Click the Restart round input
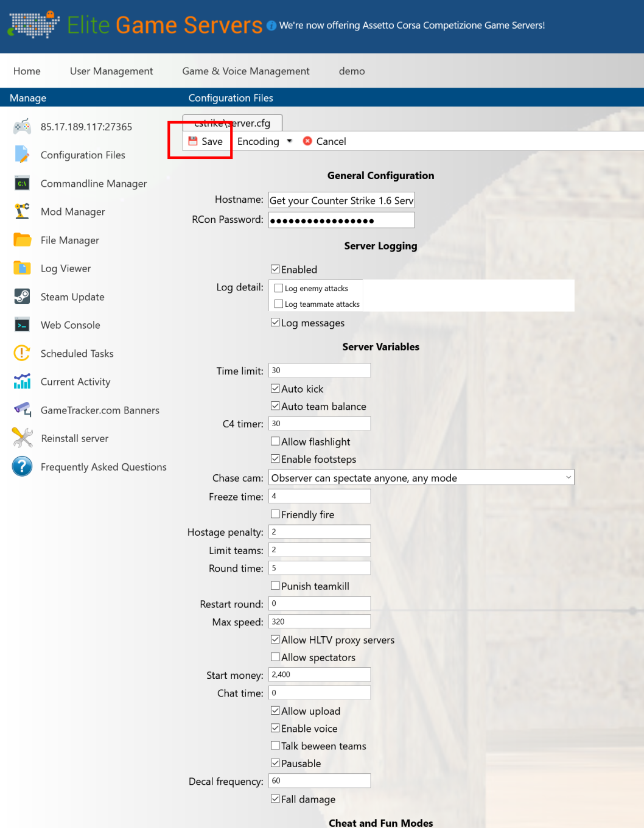 tap(320, 603)
